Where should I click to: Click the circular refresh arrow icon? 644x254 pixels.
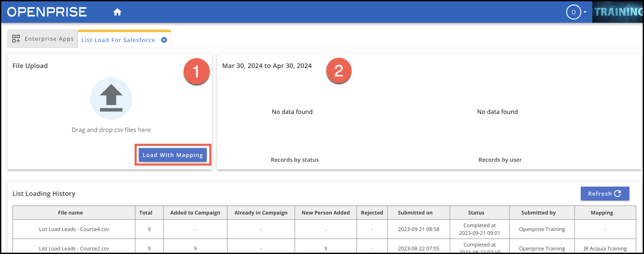click(x=617, y=194)
